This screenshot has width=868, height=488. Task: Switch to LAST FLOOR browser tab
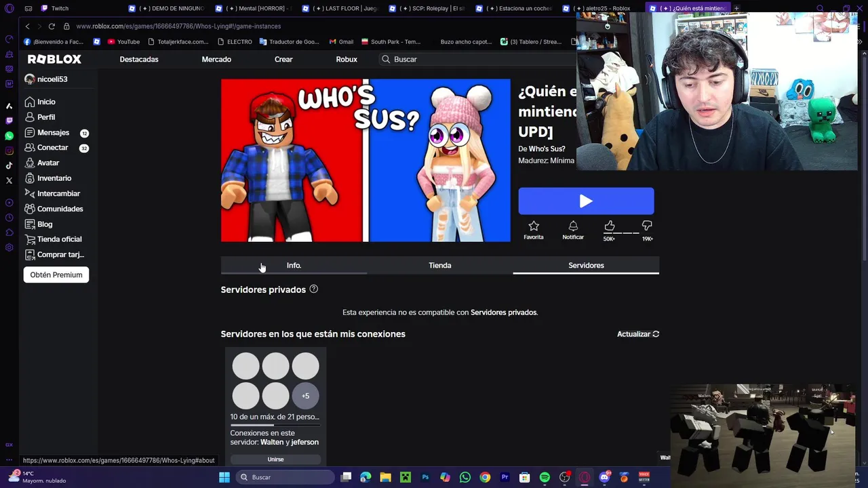pyautogui.click(x=340, y=8)
